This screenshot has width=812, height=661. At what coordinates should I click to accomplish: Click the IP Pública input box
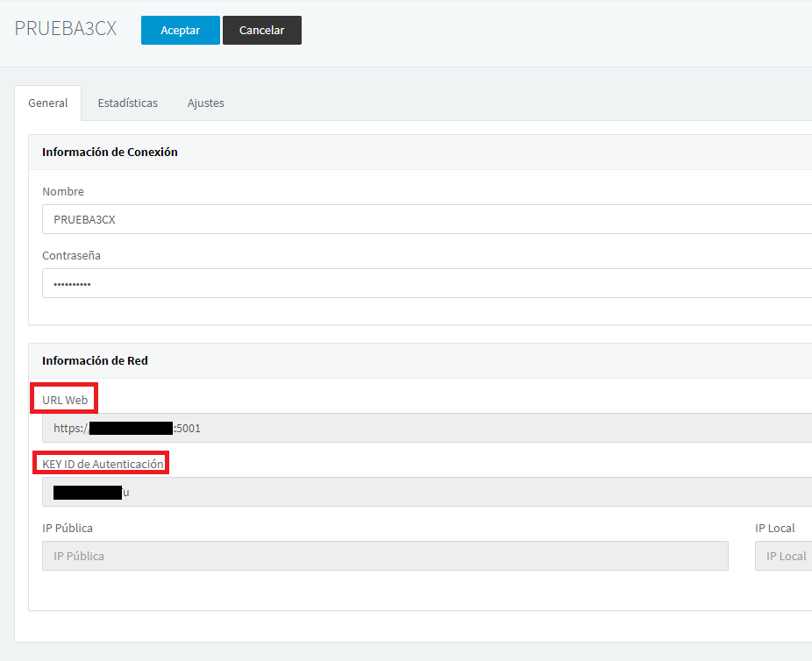385,556
